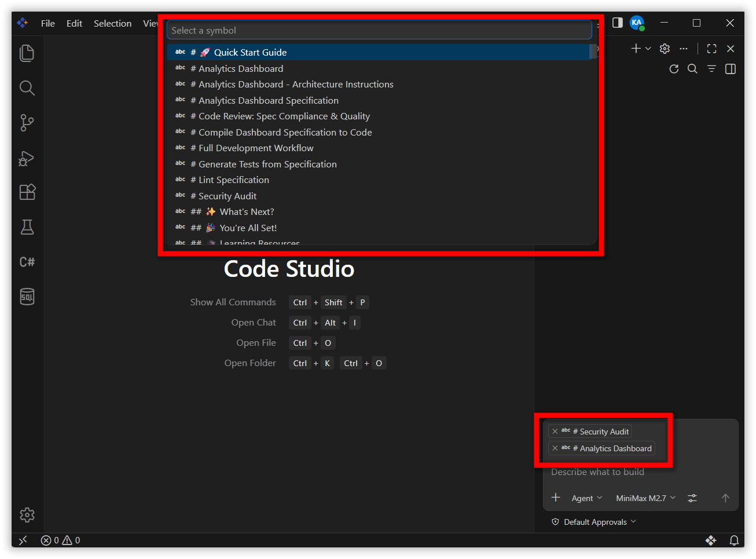Click the notifications bell in status bar

734,540
